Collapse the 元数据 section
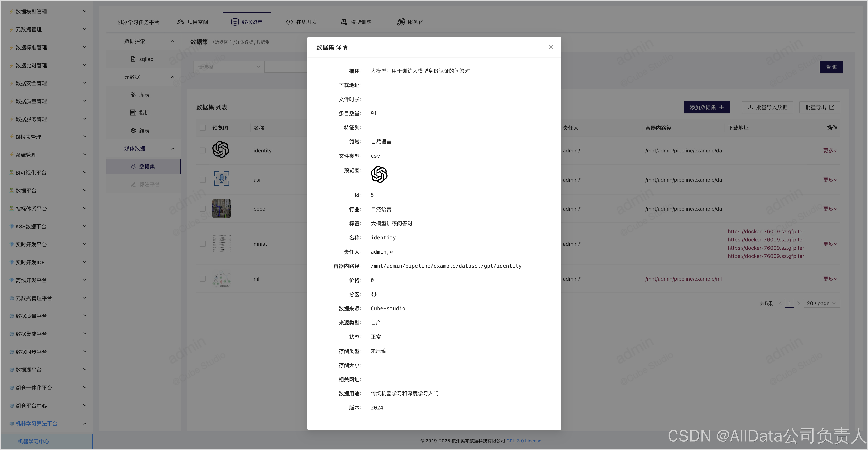The image size is (868, 450). (172, 77)
